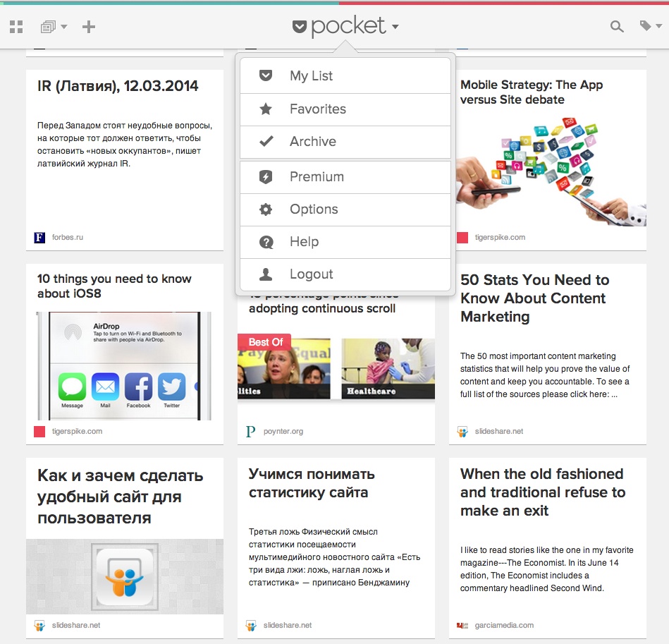Screen dimensions: 669x644
Task: Click the garciamedia.com favicon
Action: click(462, 626)
